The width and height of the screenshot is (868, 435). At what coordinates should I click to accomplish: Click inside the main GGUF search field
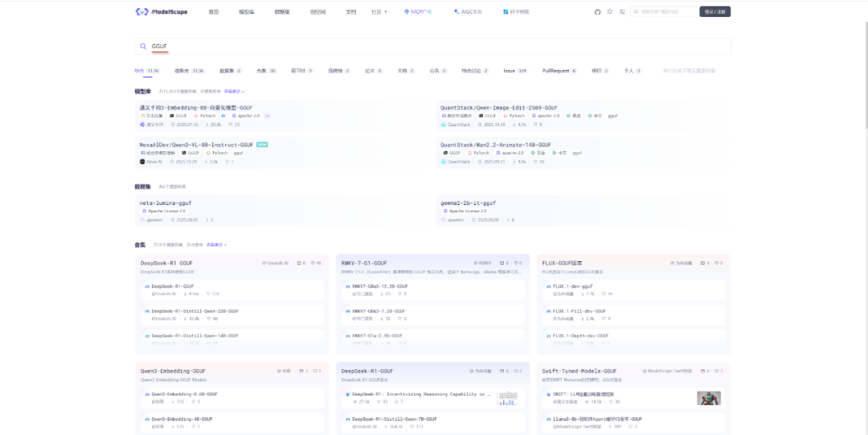(433, 47)
